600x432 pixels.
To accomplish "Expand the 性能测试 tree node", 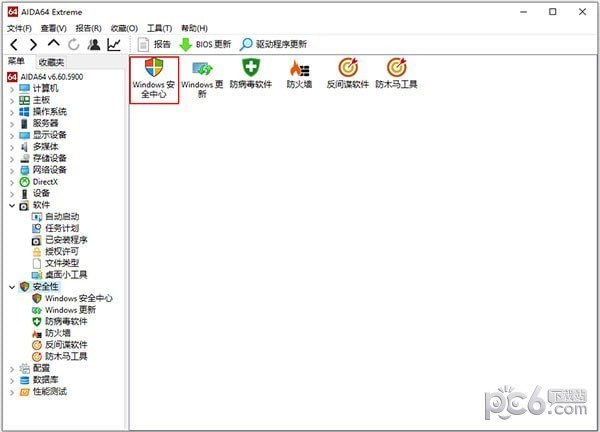I will click(12, 393).
